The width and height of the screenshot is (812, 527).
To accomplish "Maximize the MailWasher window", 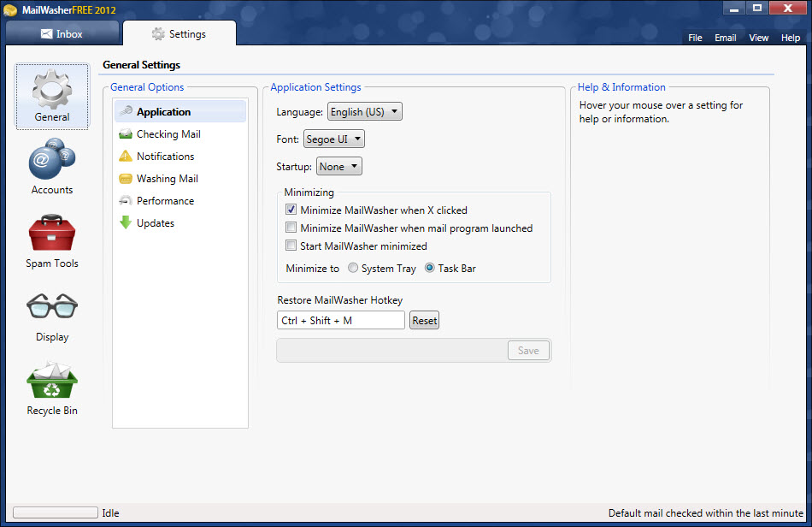I will tap(757, 9).
